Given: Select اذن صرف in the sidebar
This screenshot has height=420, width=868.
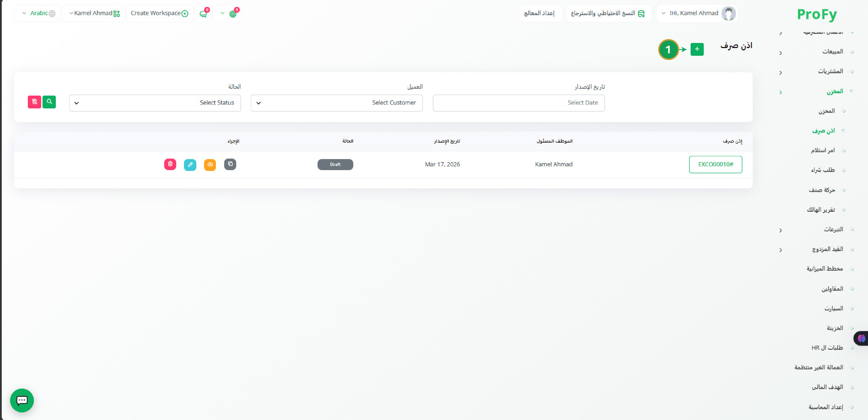Looking at the screenshot, I should 823,131.
